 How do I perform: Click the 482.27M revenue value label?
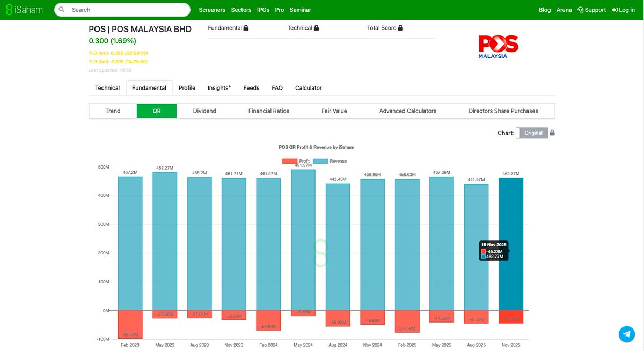[x=165, y=167]
